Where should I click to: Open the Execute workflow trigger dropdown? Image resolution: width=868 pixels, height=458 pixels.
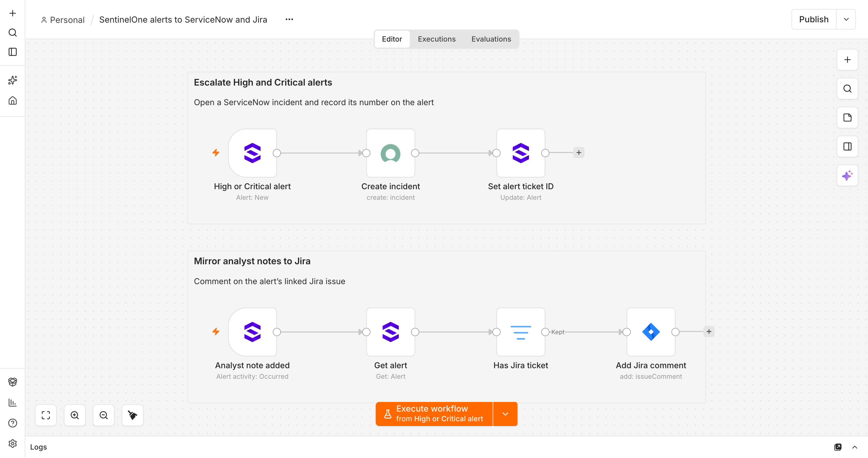[505, 414]
